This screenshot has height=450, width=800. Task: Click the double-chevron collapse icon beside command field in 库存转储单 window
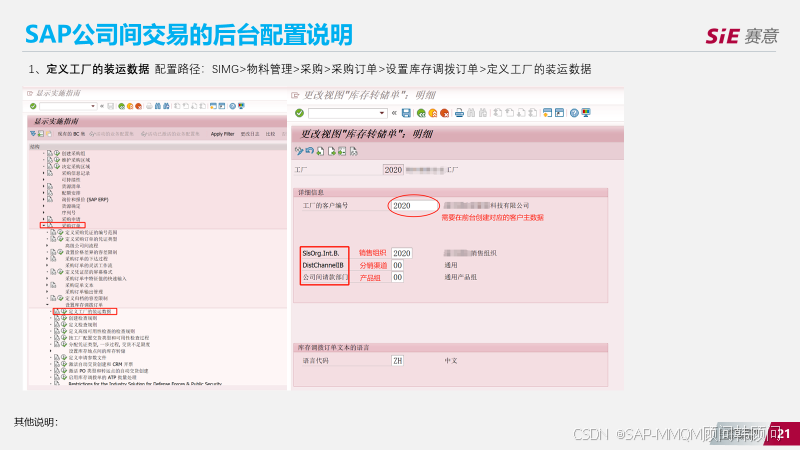(x=394, y=113)
